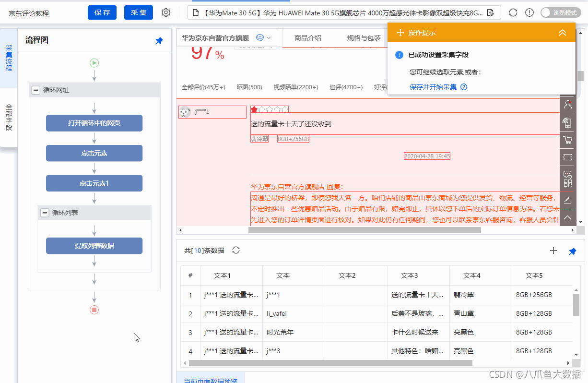Switch to 全部字段 side tab
This screenshot has height=383, width=588.
click(x=9, y=118)
